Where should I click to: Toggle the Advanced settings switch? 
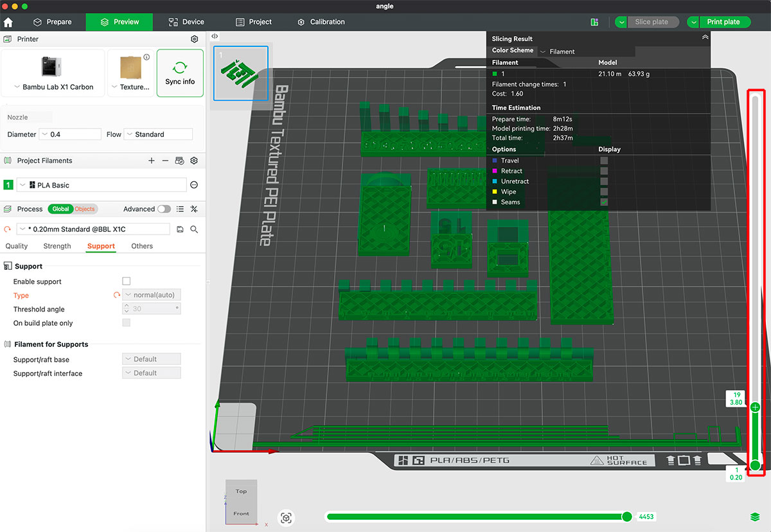[164, 209]
